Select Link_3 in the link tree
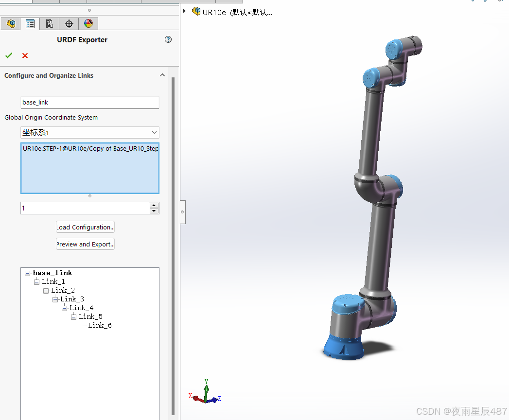The image size is (509, 420). point(72,299)
